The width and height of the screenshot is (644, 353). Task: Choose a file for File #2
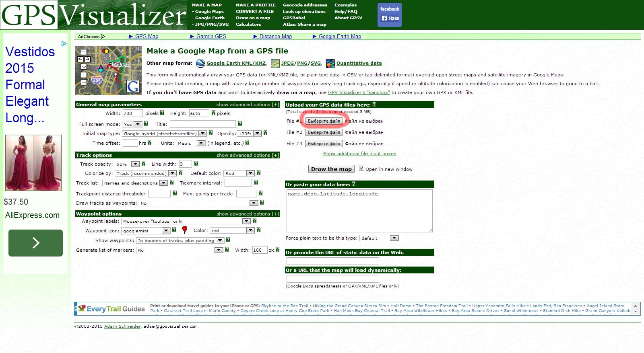pyautogui.click(x=324, y=132)
